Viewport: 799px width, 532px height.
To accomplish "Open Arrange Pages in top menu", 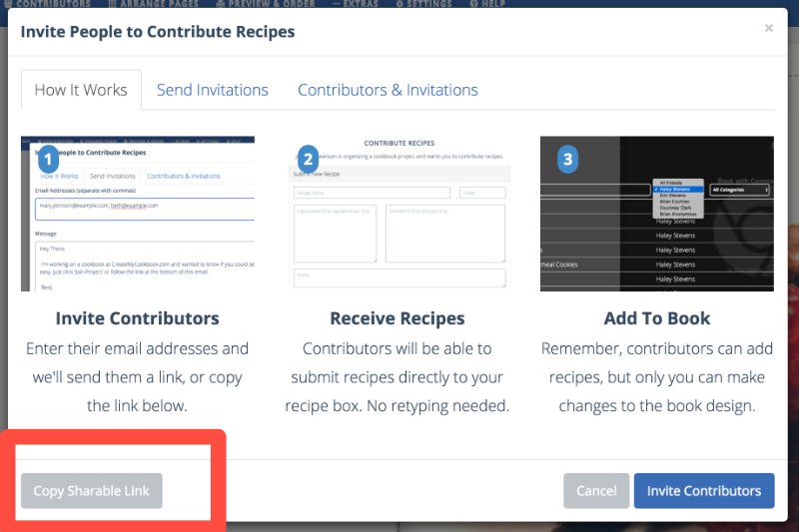I will pos(154,4).
